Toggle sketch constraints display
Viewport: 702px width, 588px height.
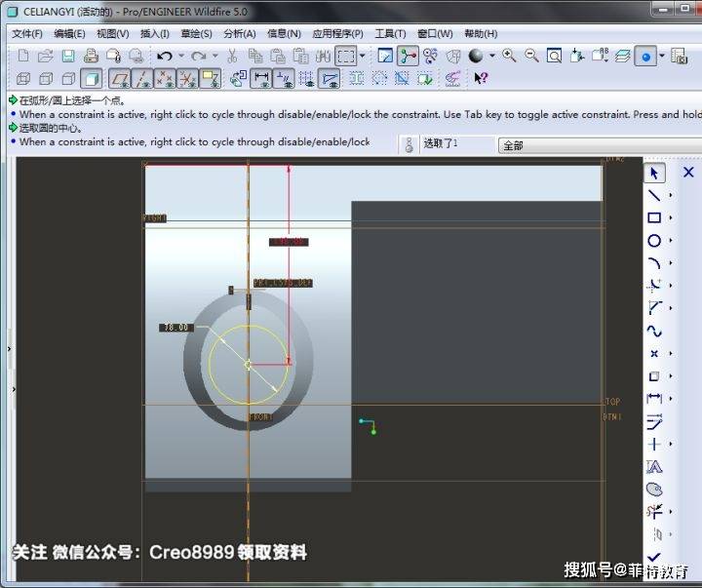(x=284, y=79)
